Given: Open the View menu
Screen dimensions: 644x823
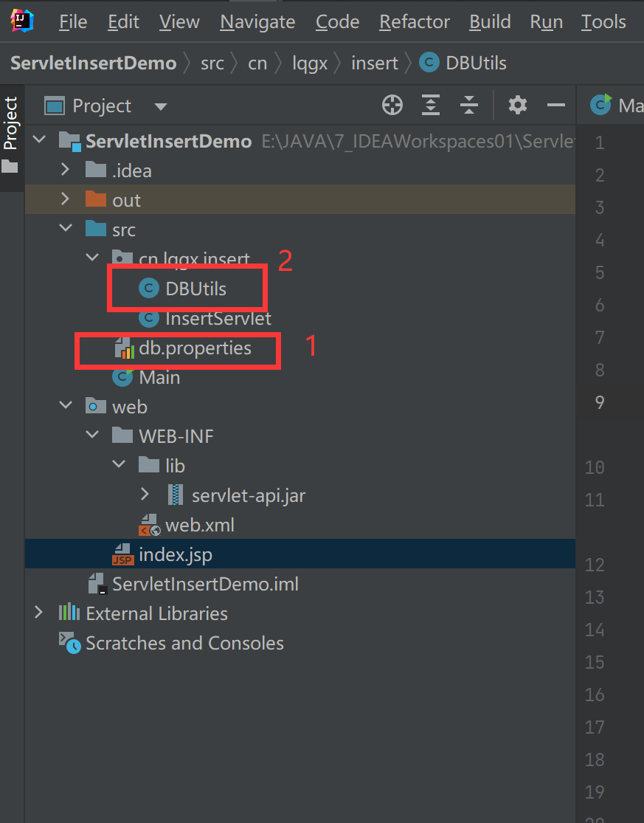Looking at the screenshot, I should [179, 22].
